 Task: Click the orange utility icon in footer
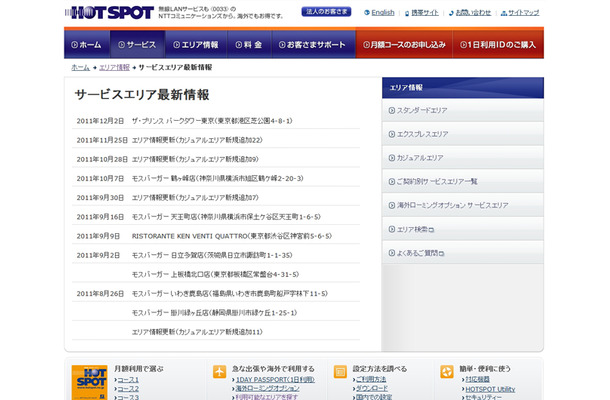coord(447,372)
